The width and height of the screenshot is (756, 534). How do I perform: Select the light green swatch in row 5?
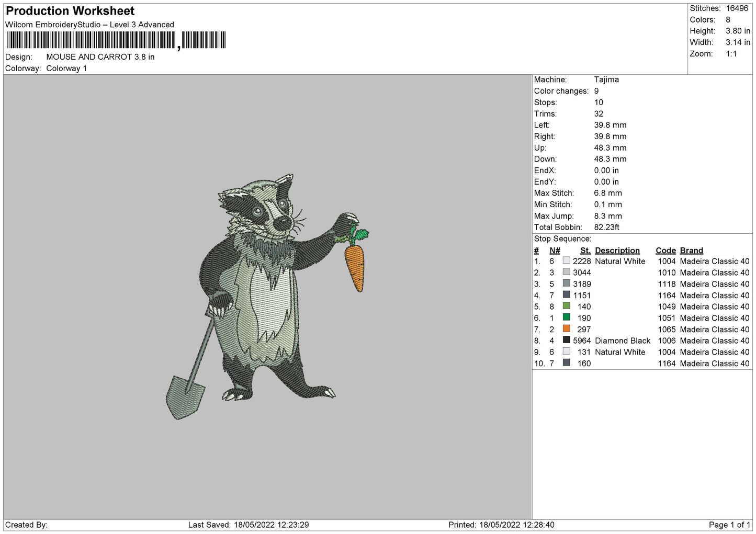(566, 306)
